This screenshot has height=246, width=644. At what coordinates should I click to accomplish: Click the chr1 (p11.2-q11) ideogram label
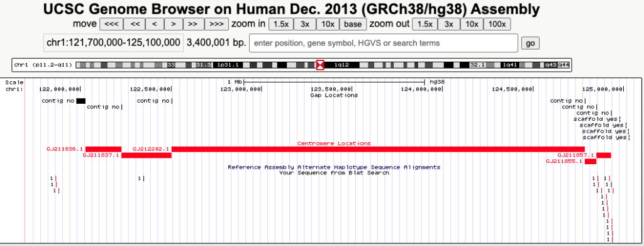(43, 65)
